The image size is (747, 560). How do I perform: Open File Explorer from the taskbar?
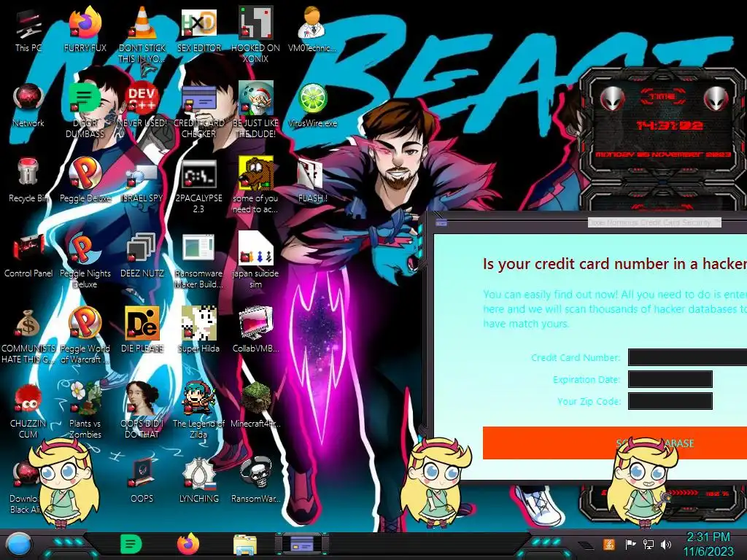pyautogui.click(x=245, y=545)
